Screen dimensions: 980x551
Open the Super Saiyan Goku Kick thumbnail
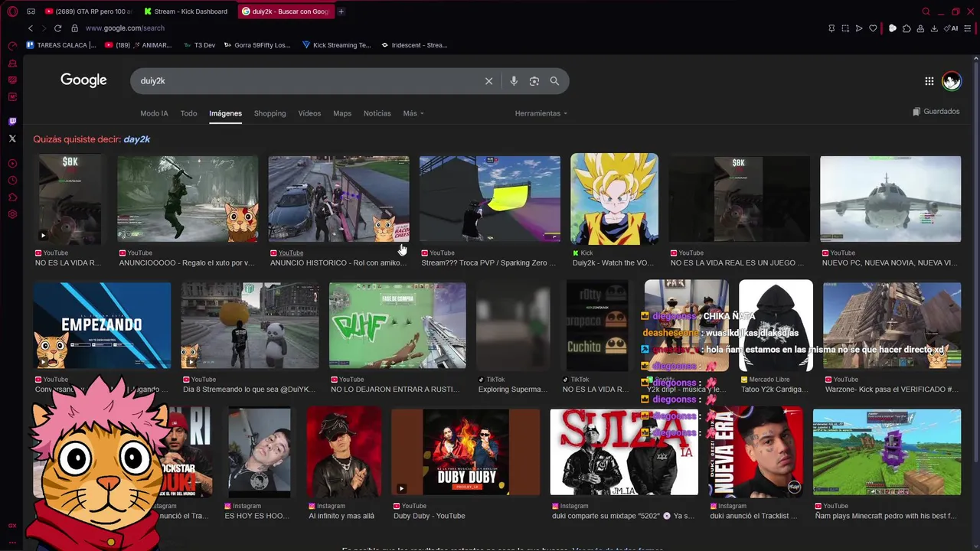coord(614,199)
